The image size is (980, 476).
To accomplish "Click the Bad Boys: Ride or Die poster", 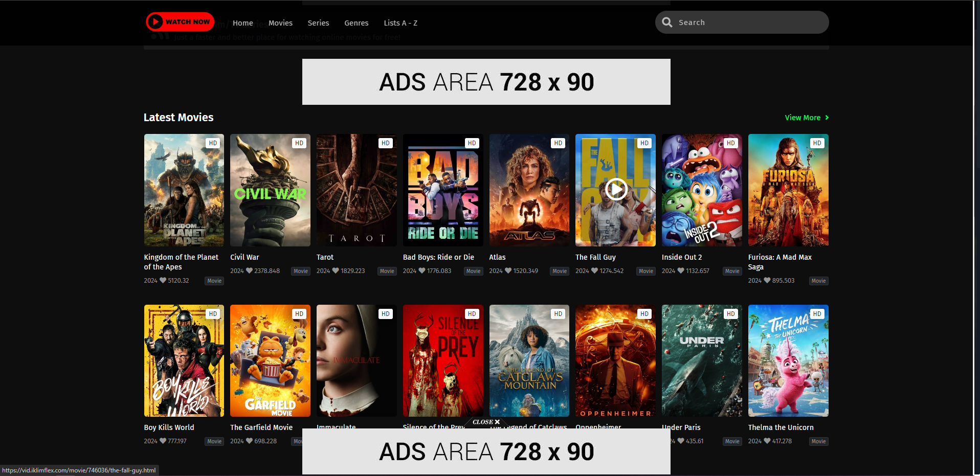I will tap(443, 190).
